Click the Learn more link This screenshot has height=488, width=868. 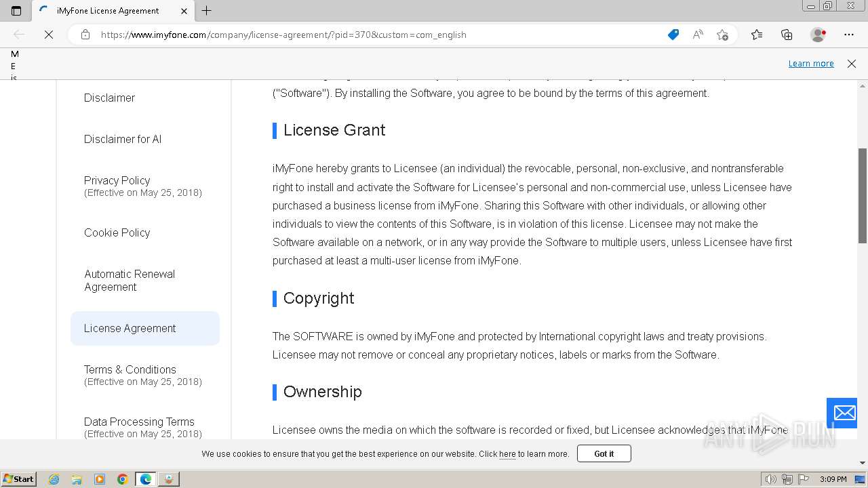(x=811, y=64)
